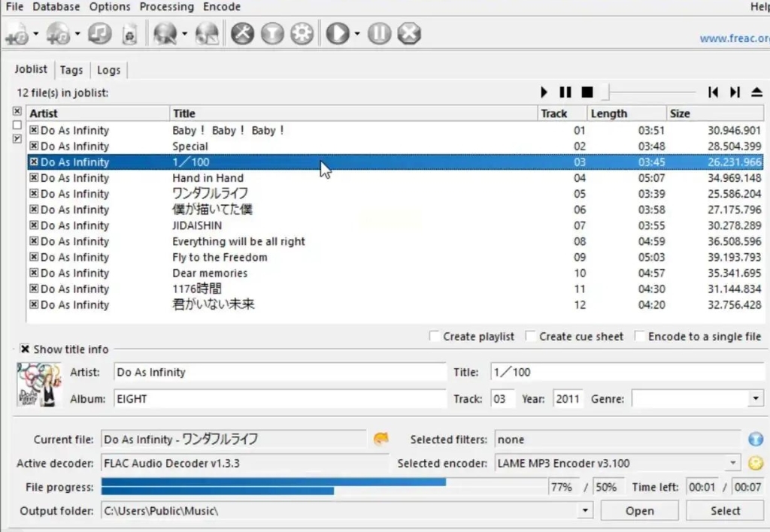The height and width of the screenshot is (532, 770).
Task: Visit the www.freac.org link
Action: click(x=735, y=38)
